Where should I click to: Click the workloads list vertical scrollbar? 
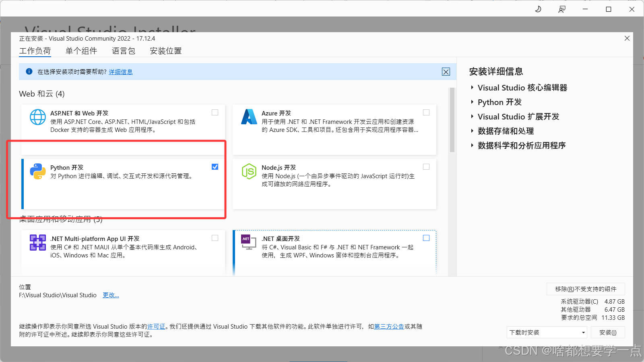[452, 120]
